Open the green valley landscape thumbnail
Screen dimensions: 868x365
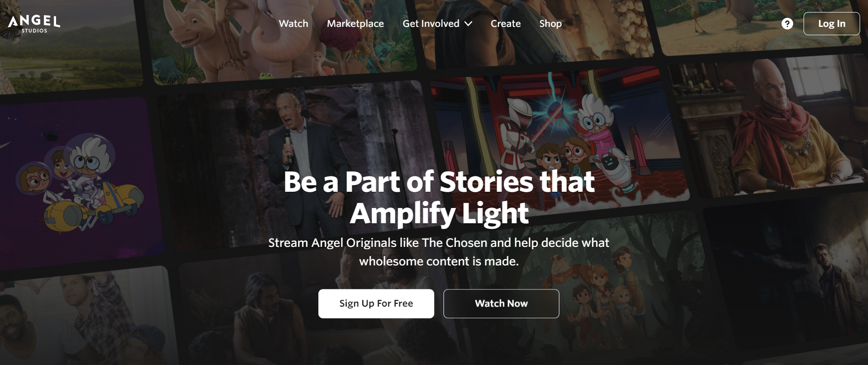70,44
